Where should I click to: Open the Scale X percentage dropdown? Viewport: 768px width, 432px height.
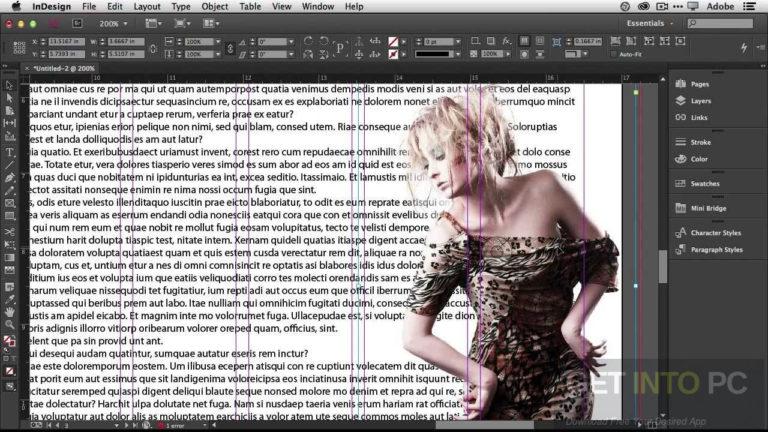[x=217, y=42]
